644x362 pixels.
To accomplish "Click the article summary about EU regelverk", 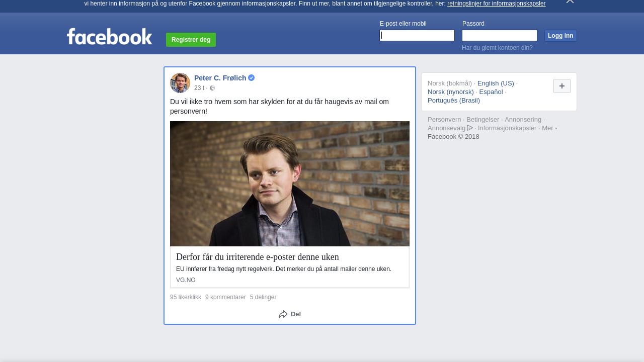I will click(284, 269).
